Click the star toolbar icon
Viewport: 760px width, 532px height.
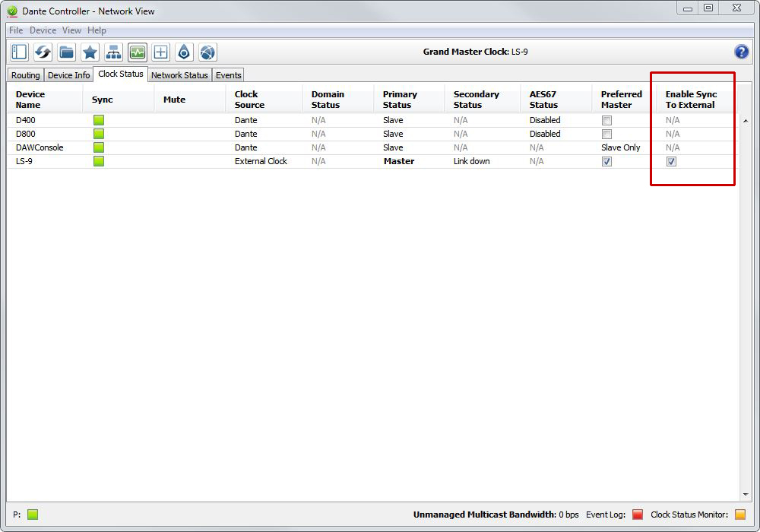point(90,52)
